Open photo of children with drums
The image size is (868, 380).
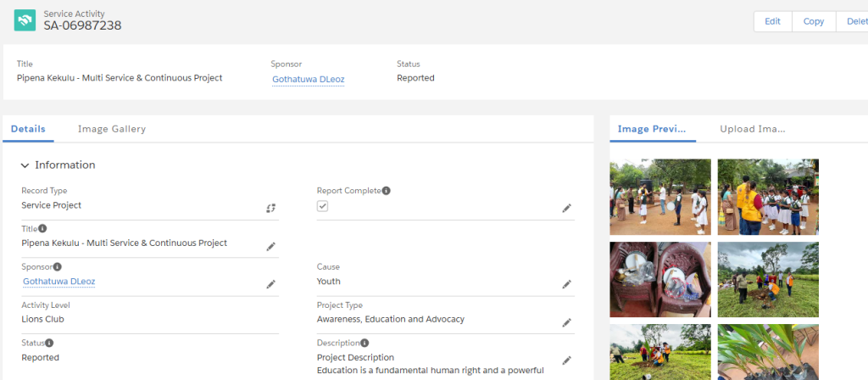pyautogui.click(x=660, y=197)
